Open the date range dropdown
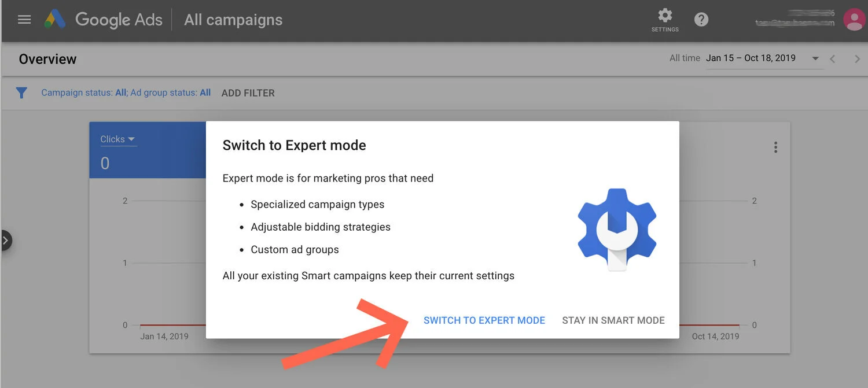Image resolution: width=868 pixels, height=388 pixels. (763, 58)
